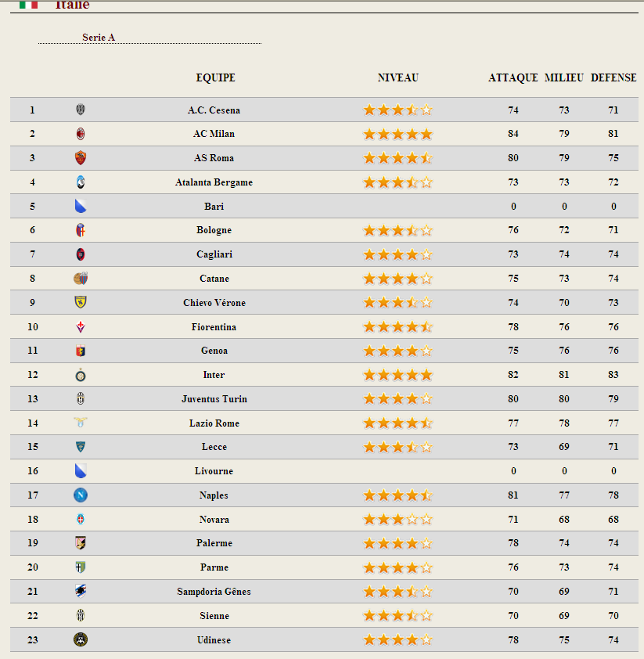Viewport: 644px width, 659px height.
Task: Select the Napoli blue N crest
Action: pos(81,495)
